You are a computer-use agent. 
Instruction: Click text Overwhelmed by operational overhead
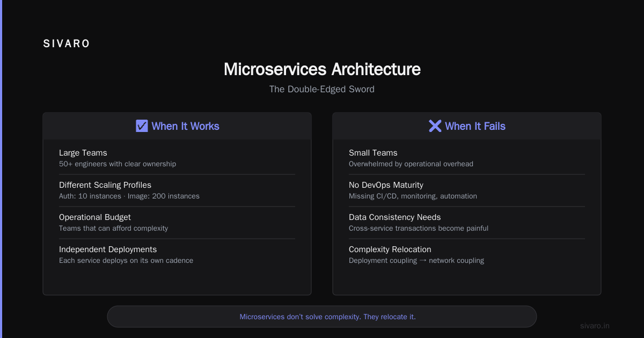pyautogui.click(x=411, y=164)
